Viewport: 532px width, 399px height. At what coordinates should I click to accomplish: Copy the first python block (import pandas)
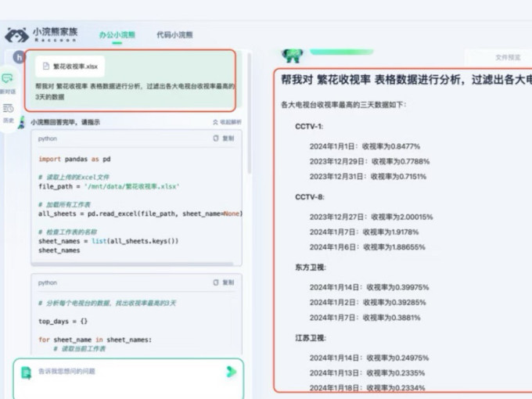pyautogui.click(x=224, y=138)
